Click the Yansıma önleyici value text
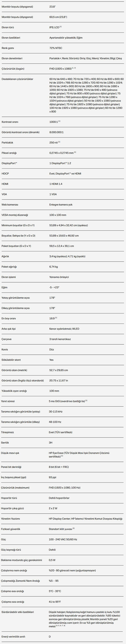The width and height of the screenshot is (126, 644). (x=59, y=277)
